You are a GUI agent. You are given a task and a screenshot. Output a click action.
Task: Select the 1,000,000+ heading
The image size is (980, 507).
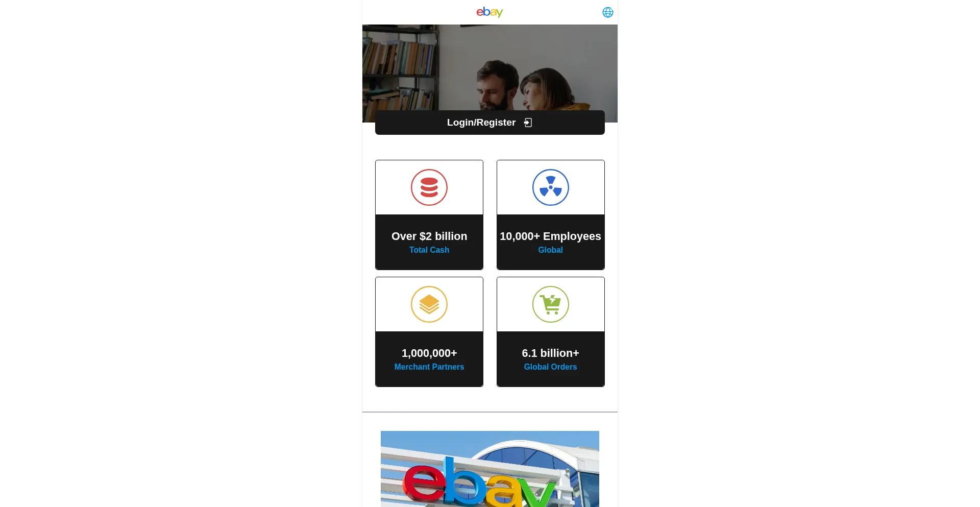pos(429,353)
